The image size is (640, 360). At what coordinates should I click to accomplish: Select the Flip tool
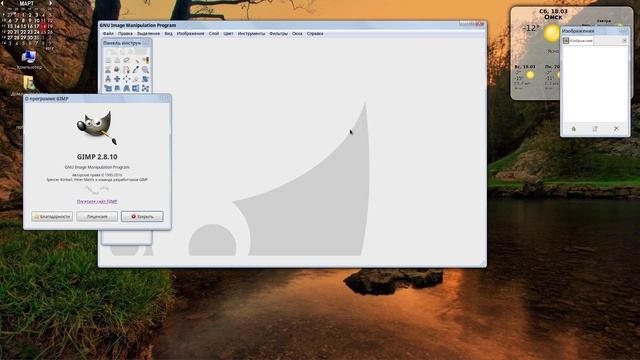pos(136,88)
